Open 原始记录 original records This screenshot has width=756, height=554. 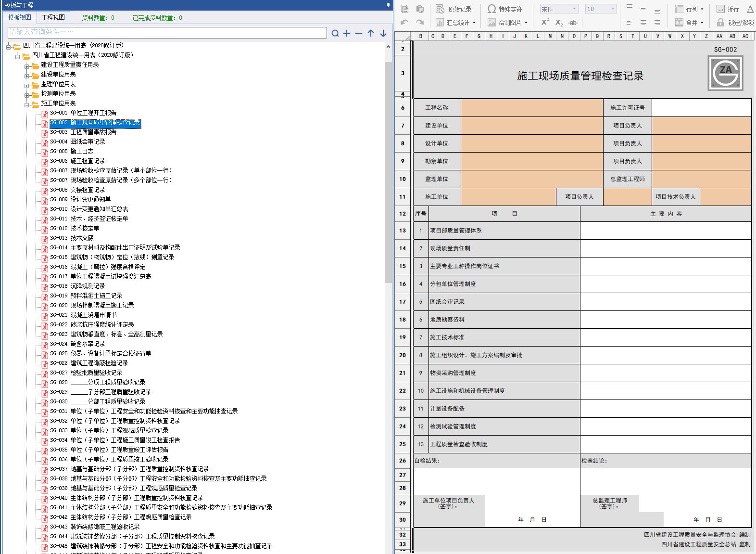coord(454,9)
